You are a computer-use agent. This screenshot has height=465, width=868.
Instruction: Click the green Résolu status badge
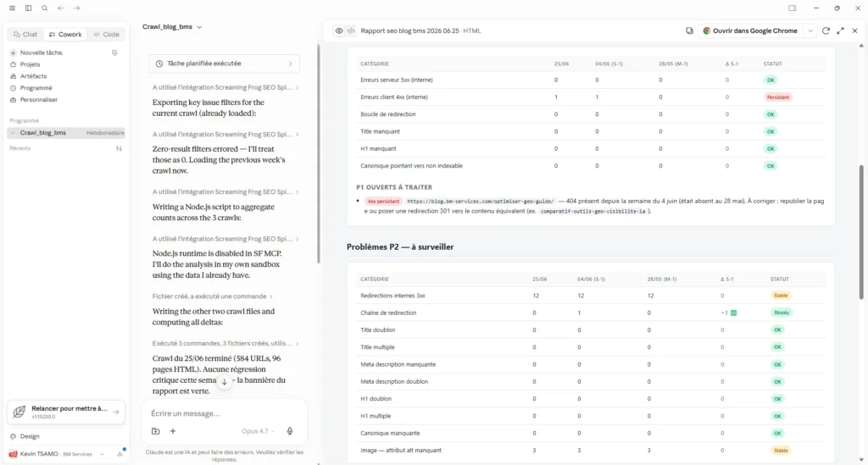pyautogui.click(x=781, y=313)
